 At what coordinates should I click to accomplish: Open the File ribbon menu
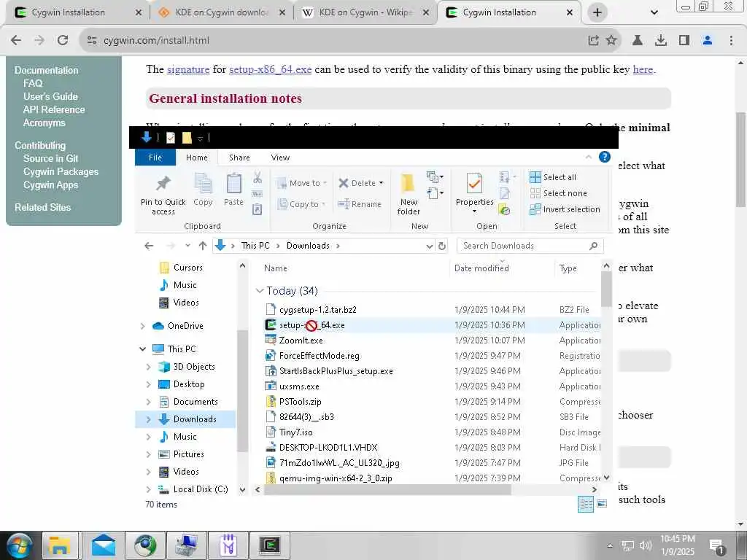click(x=155, y=157)
